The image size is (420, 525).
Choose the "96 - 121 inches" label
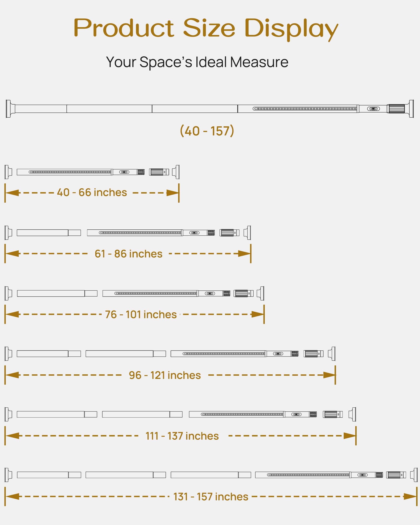(x=165, y=375)
